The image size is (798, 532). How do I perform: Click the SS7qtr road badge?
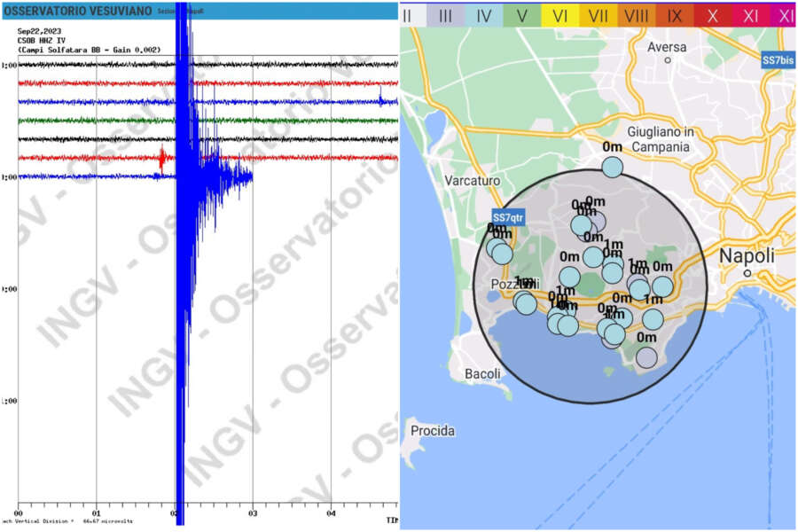pyautogui.click(x=512, y=217)
